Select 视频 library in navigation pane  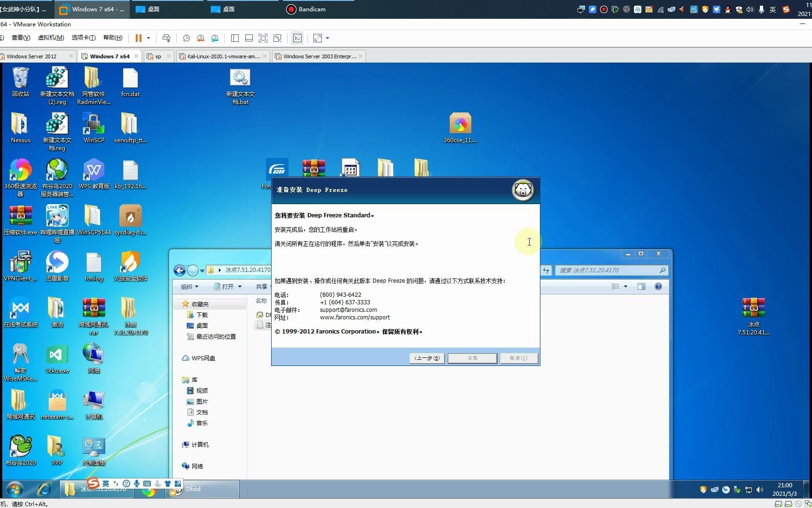point(197,391)
